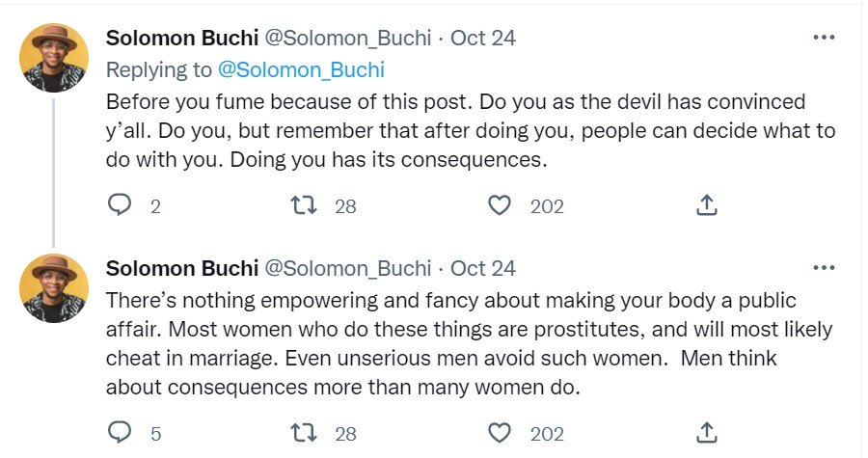868x458 pixels.
Task: Click the first tweet's Solomon Buchi display name
Action: 181,39
